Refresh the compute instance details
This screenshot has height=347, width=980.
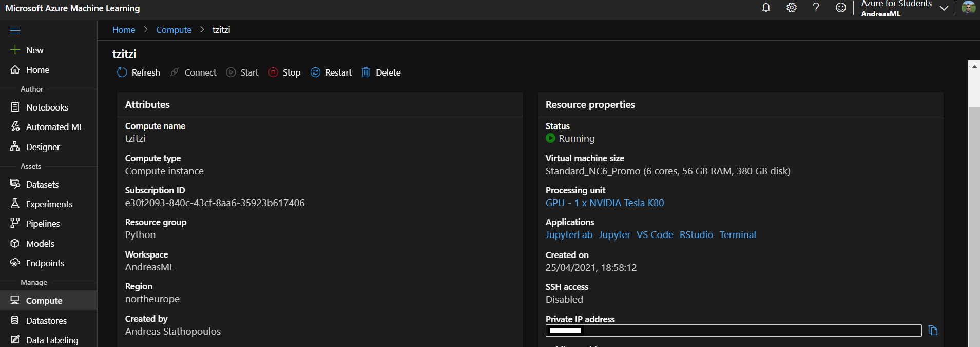click(139, 72)
